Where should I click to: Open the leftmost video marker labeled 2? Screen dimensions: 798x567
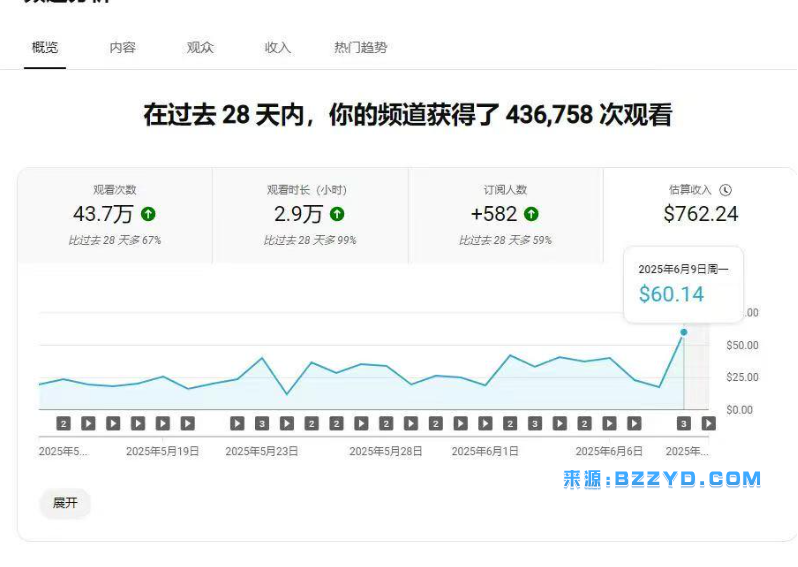[x=64, y=424]
